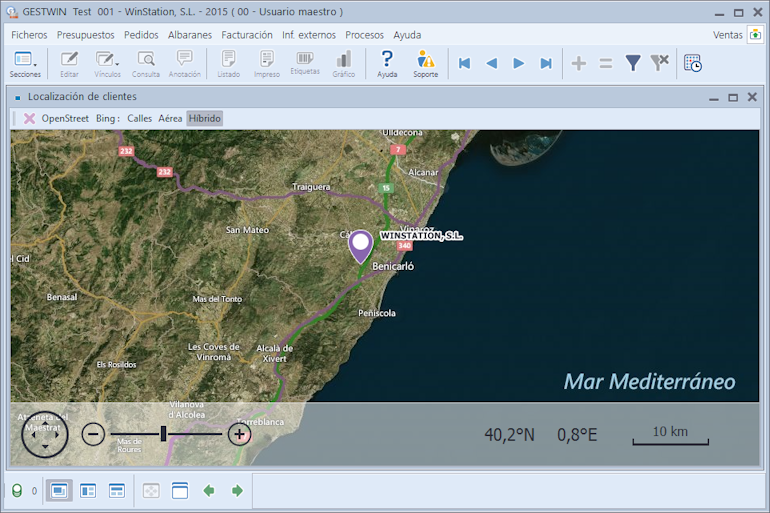Click the grayed tile windows icon

pos(151,490)
